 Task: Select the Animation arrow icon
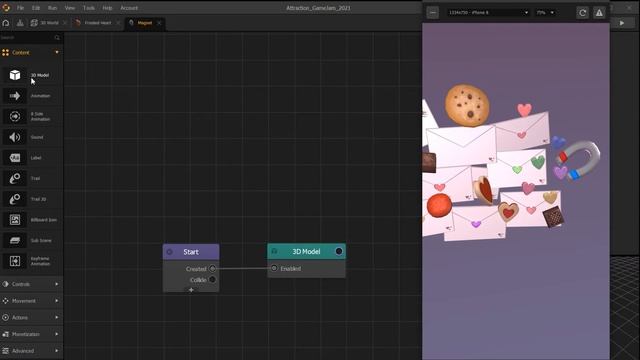(x=15, y=96)
